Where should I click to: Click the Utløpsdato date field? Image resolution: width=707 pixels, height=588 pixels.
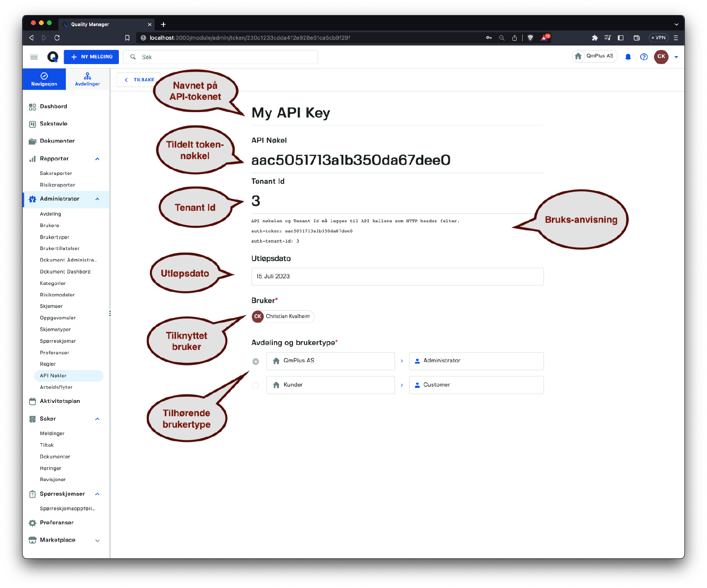[x=397, y=277]
